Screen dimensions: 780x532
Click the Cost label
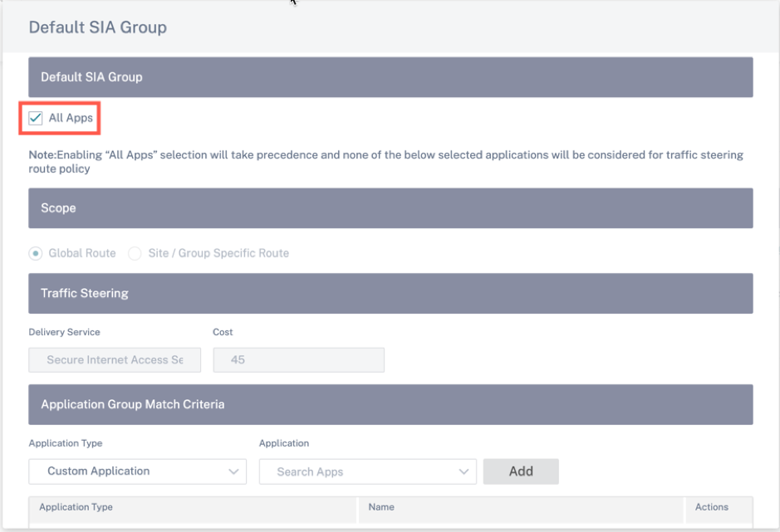point(223,332)
